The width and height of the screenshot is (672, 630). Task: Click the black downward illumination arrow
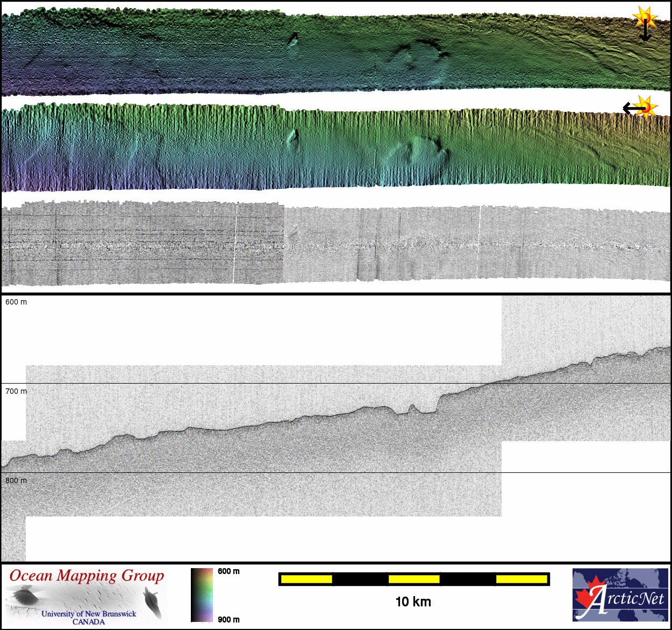click(645, 33)
